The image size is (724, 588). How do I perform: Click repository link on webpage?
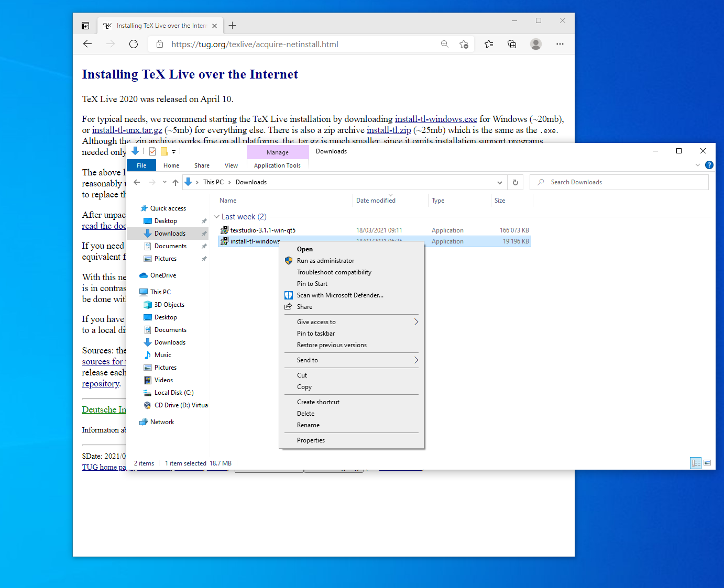pos(101,384)
